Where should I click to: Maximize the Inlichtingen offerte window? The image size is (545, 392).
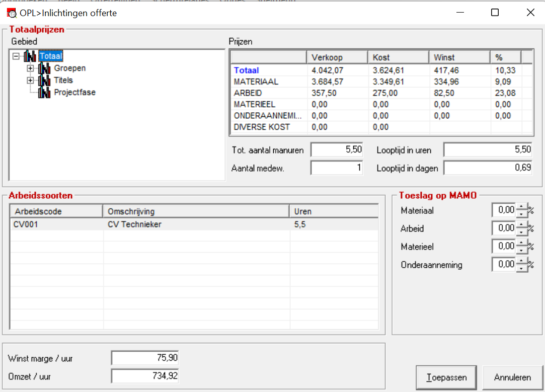click(495, 13)
